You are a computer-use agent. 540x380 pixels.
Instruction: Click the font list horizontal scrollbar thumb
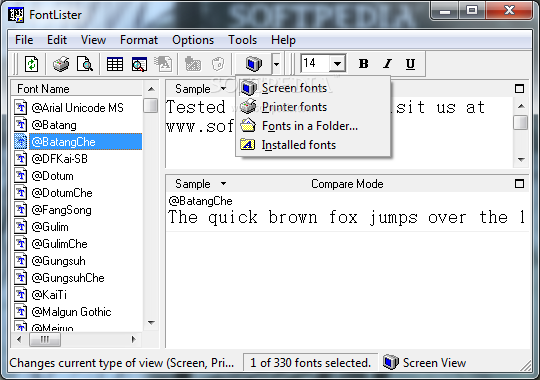[x=45, y=340]
